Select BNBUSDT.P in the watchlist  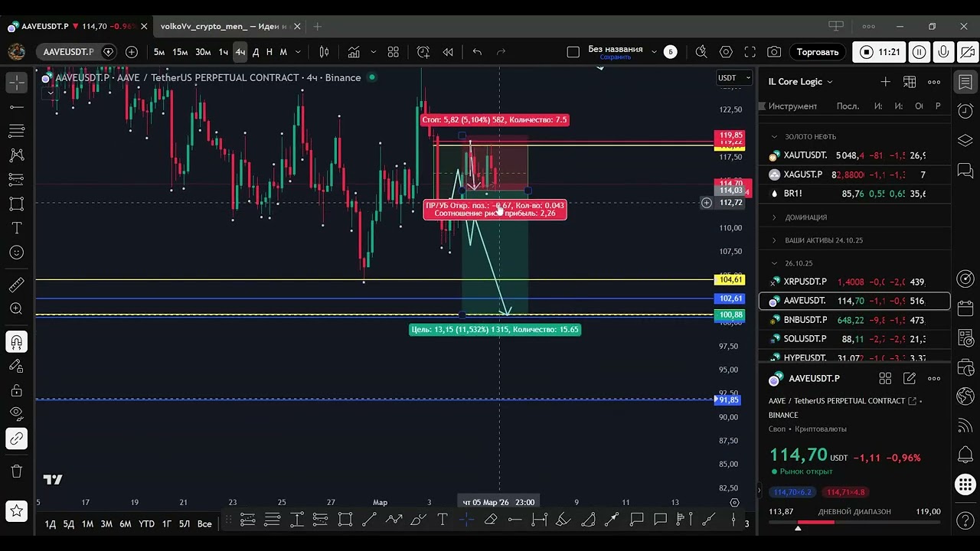pos(854,320)
